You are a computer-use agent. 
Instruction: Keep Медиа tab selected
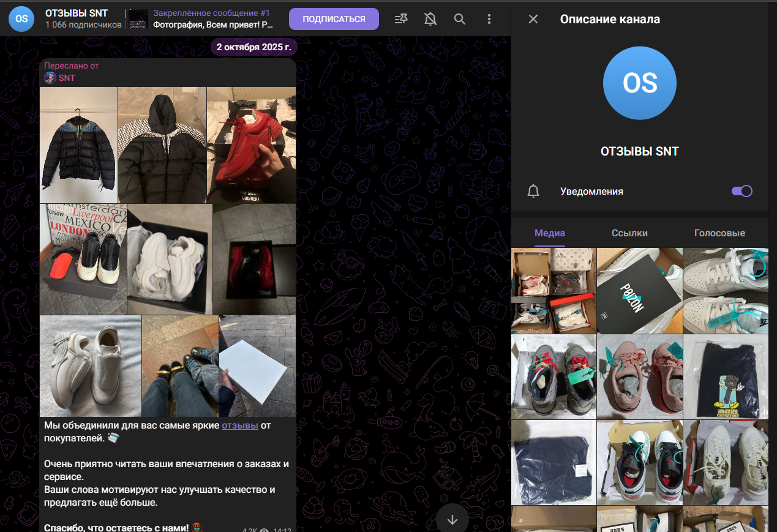tap(549, 233)
